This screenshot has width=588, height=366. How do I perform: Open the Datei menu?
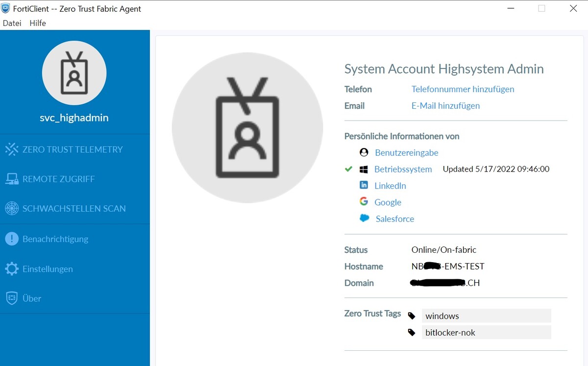click(x=12, y=23)
